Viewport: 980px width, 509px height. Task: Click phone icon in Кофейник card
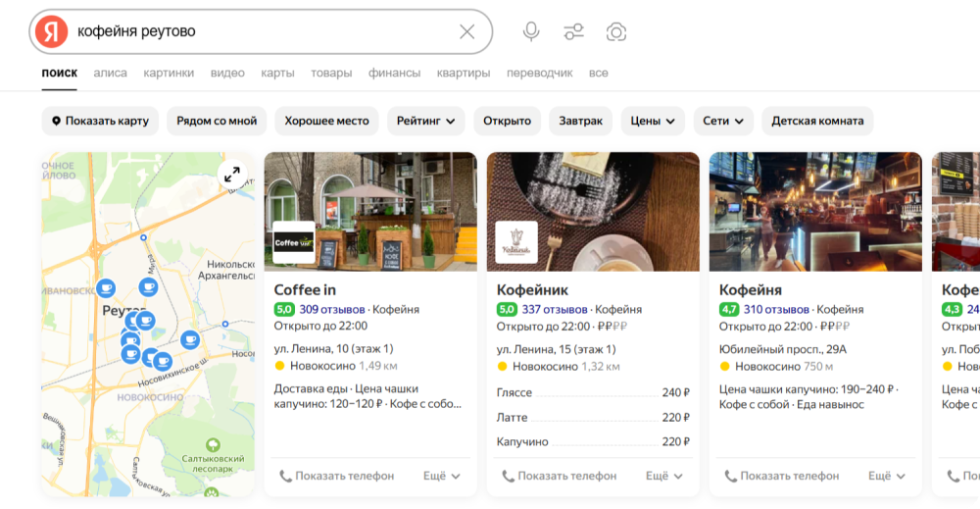point(508,477)
